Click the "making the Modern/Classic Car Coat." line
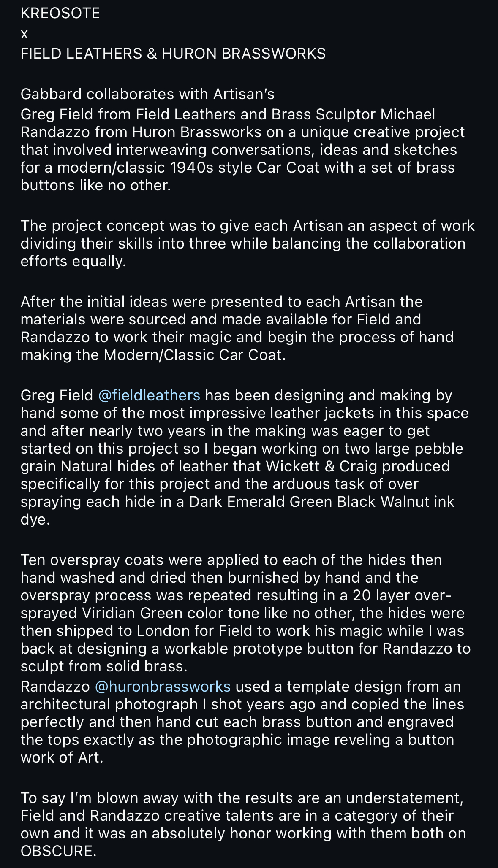Viewport: 498px width, 868px height. pos(153,355)
